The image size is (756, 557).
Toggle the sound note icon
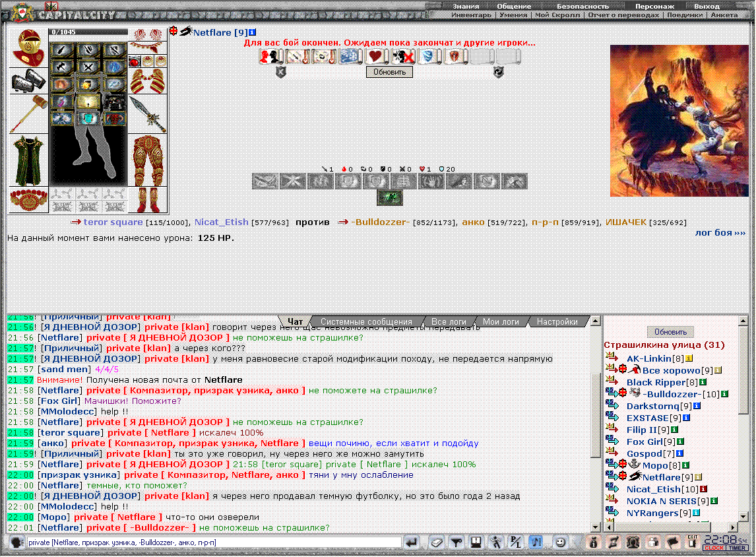[x=536, y=542]
